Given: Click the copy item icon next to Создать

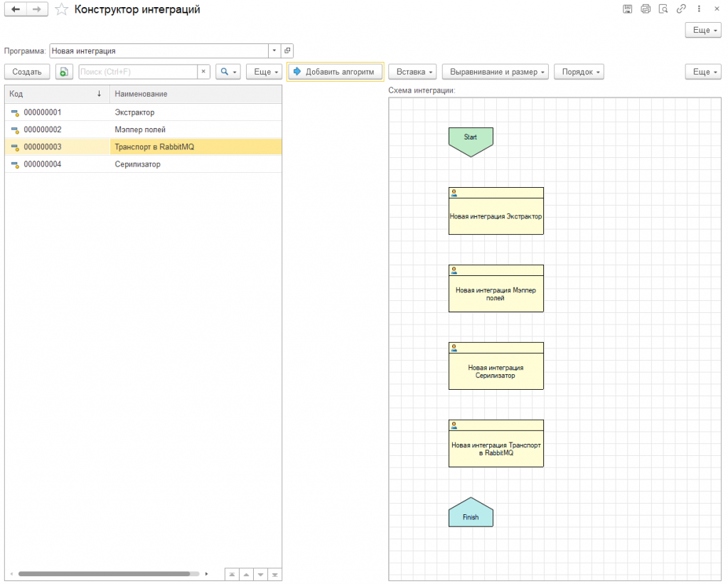Looking at the screenshot, I should pyautogui.click(x=64, y=72).
